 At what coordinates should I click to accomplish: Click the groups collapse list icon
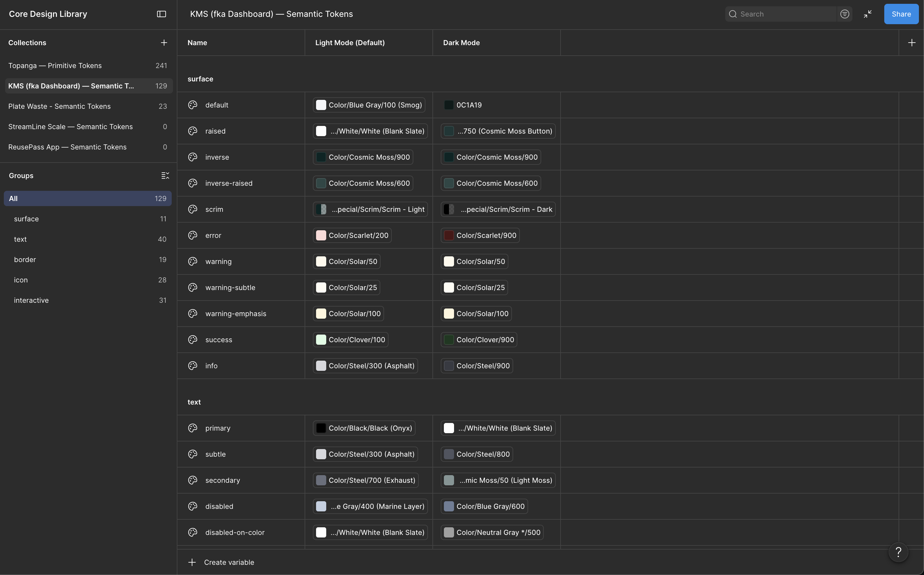click(x=165, y=176)
